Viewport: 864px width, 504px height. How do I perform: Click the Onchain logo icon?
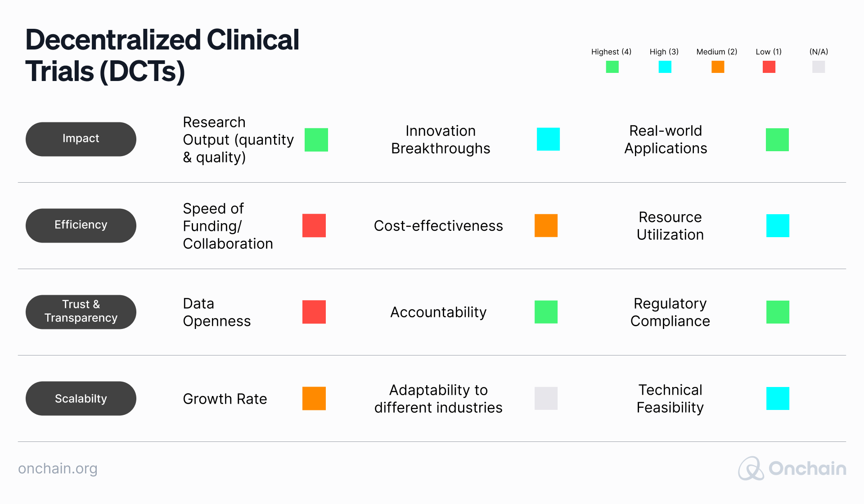751,468
